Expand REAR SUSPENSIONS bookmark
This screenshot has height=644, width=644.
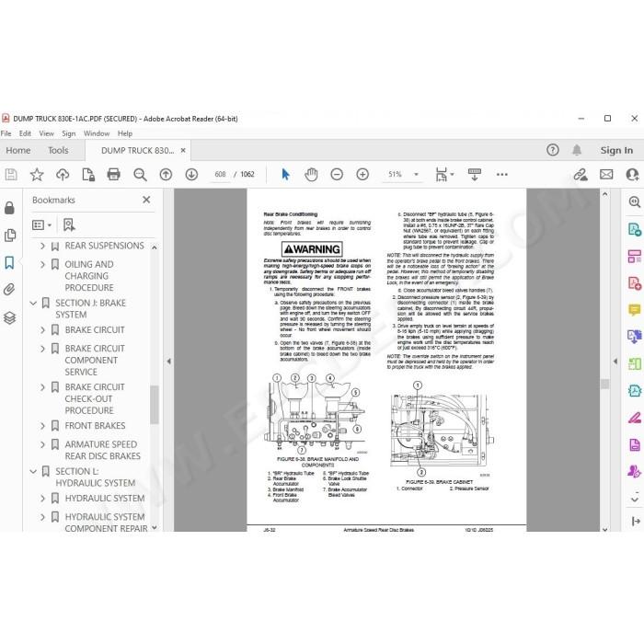click(42, 246)
